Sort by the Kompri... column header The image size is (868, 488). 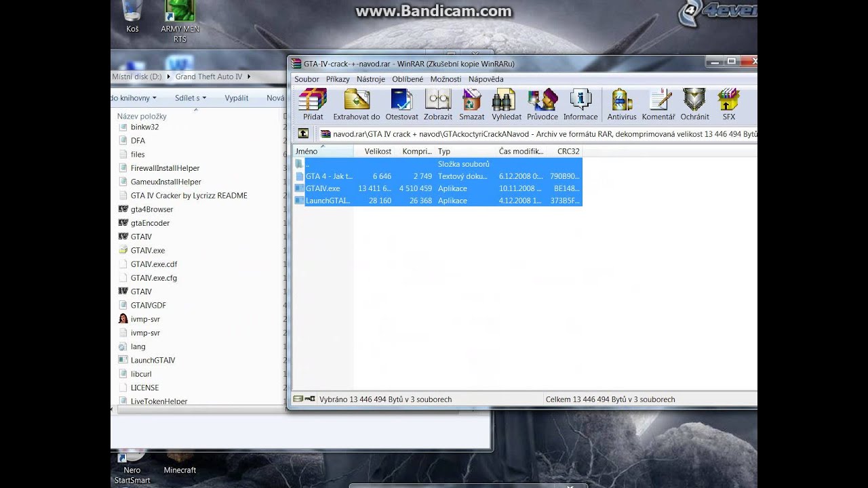415,151
